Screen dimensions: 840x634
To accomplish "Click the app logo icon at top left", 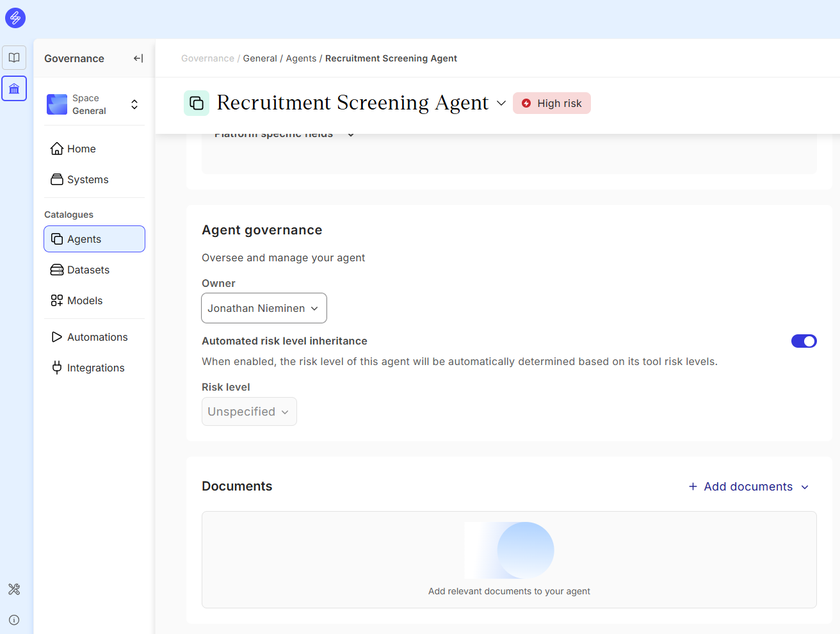I will (x=15, y=18).
